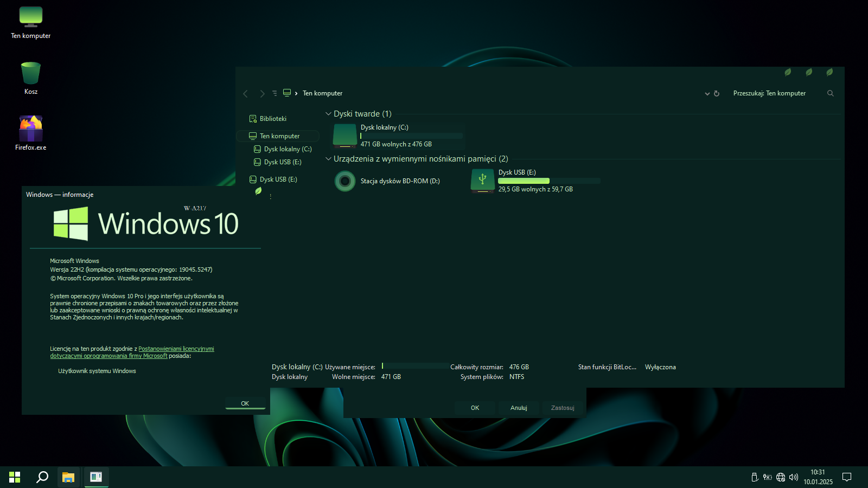Open the Microsoft license terms link

pos(176,349)
